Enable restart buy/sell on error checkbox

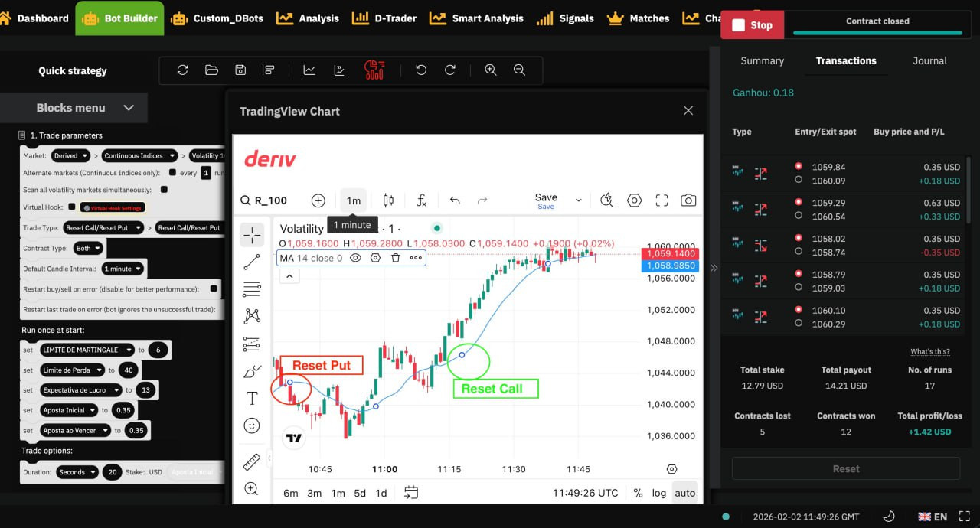coord(214,288)
